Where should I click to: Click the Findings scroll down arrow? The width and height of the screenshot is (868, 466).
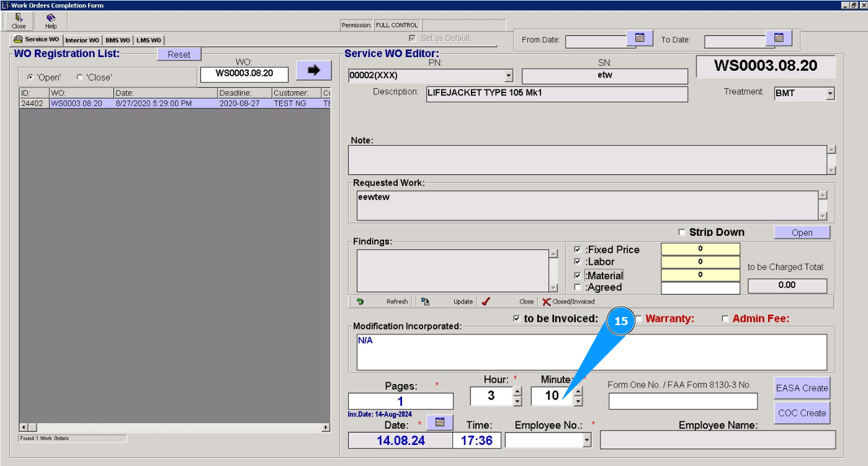tap(553, 287)
